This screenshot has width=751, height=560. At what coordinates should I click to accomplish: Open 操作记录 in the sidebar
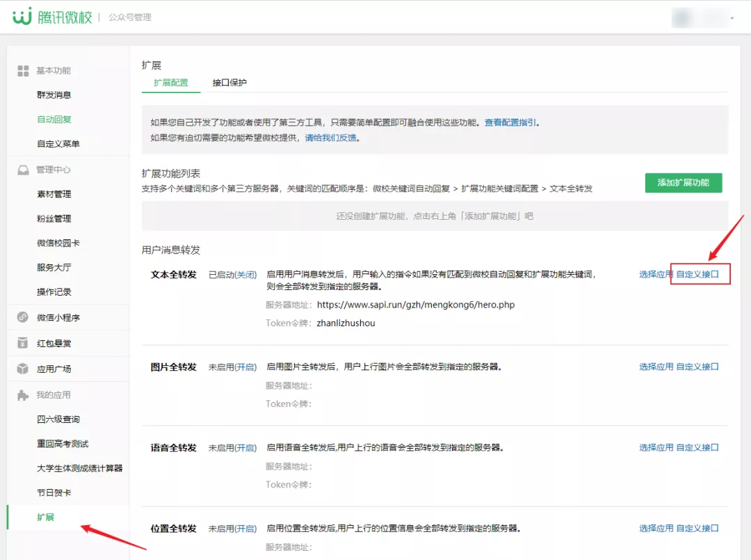(x=54, y=291)
